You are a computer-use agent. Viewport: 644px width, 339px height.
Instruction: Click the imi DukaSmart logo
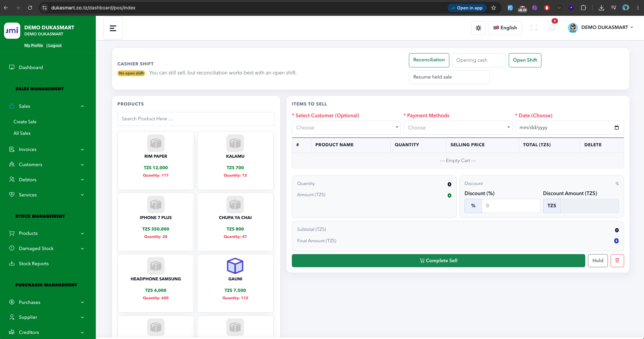pyautogui.click(x=12, y=31)
